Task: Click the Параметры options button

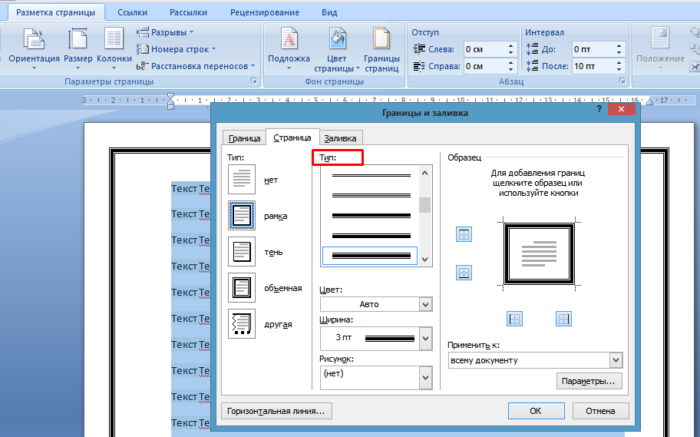Action: pos(589,381)
